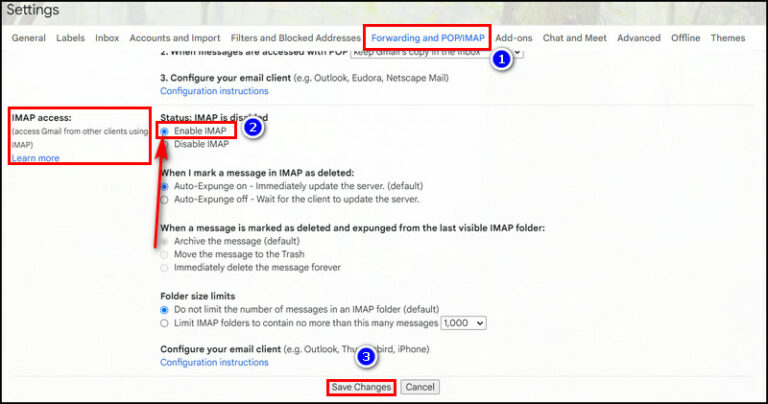The image size is (768, 404).
Task: Open the Inbox settings tab
Action: coord(107,38)
